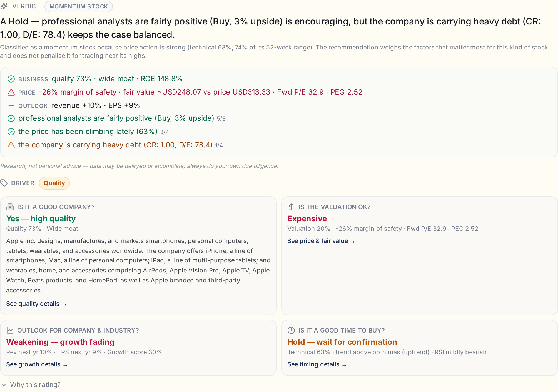Click the check icon beside price climbing row
Image resolution: width=558 pixels, height=392 pixels.
click(x=11, y=132)
